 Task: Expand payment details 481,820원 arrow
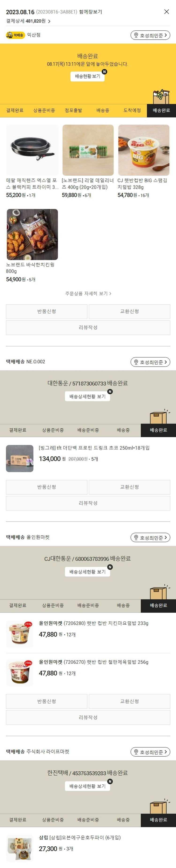coord(49,21)
